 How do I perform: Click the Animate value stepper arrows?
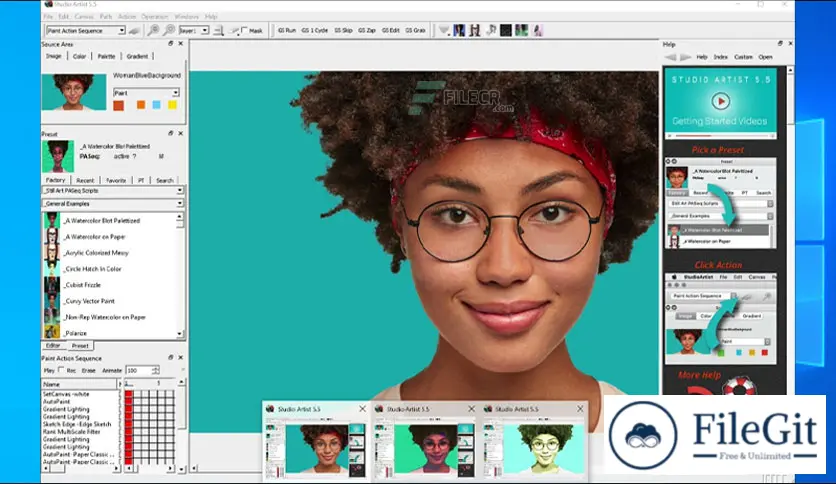point(156,370)
